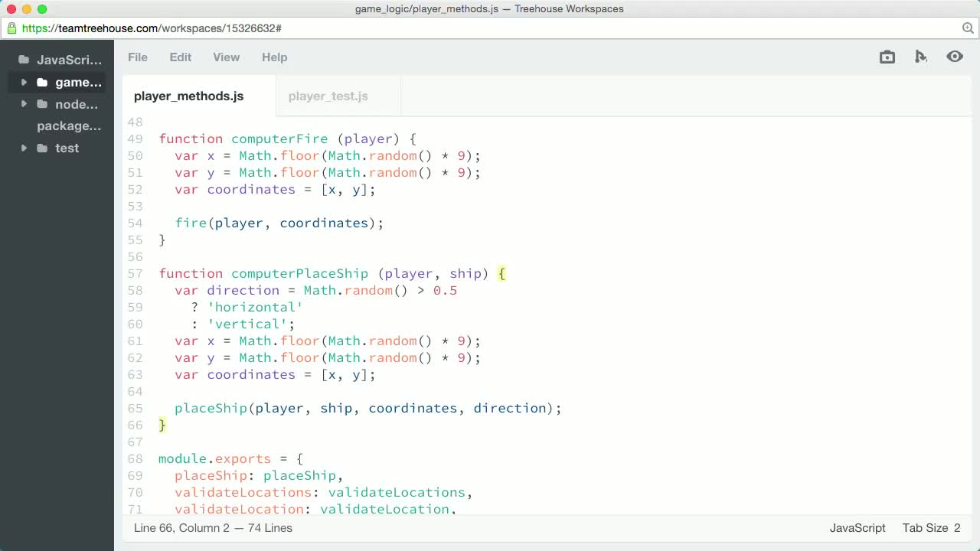
Task: Open the Help menu
Action: tap(275, 57)
